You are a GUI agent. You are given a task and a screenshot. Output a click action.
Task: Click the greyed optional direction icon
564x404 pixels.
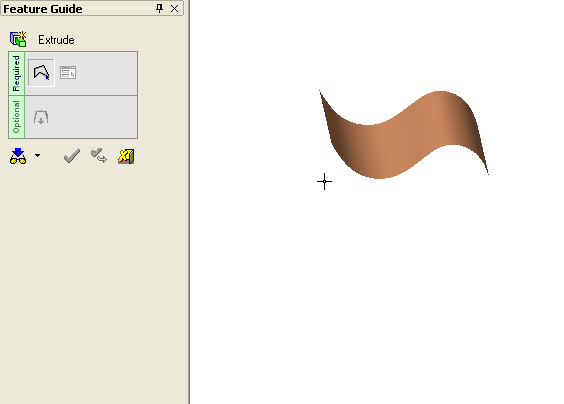[41, 117]
